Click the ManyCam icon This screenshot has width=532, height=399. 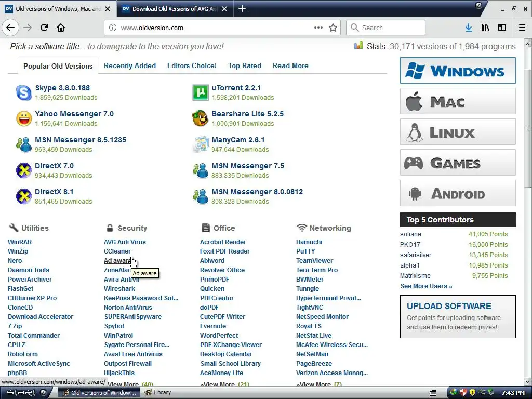click(200, 144)
